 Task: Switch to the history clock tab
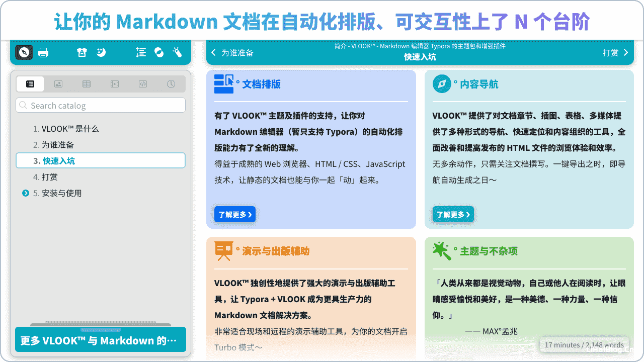pyautogui.click(x=171, y=84)
